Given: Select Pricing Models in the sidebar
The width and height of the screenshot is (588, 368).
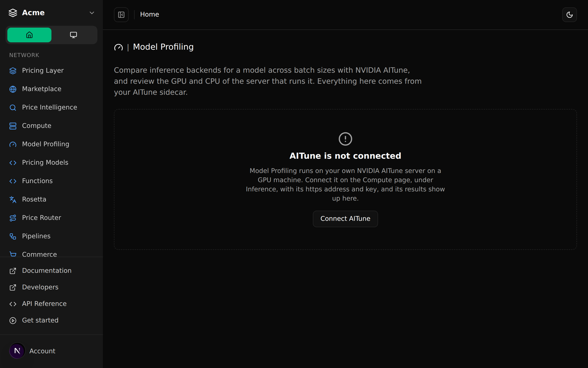Looking at the screenshot, I should point(51,163).
